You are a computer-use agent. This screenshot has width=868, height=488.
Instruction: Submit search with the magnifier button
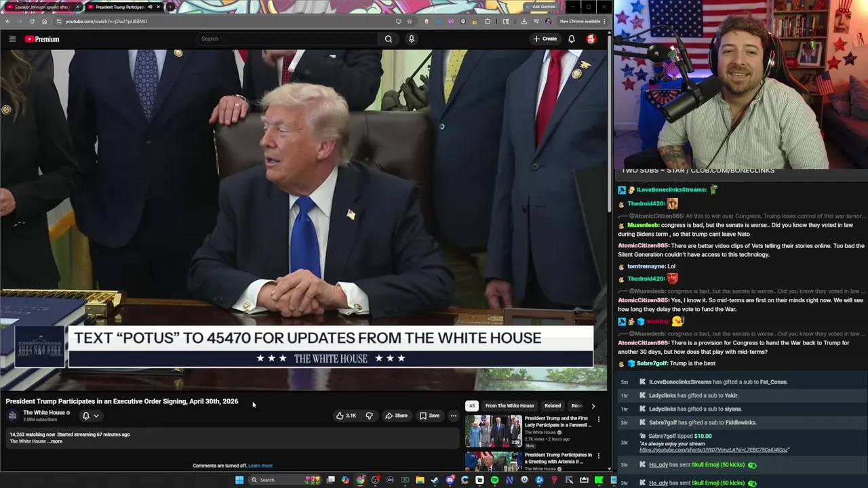(389, 39)
